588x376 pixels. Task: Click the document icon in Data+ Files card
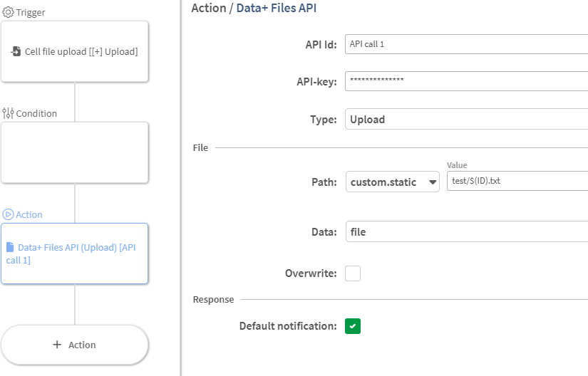(x=10, y=248)
